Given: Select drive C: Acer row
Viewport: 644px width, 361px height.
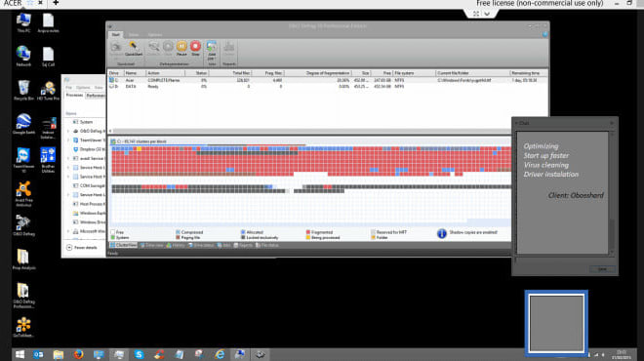Looking at the screenshot, I should (x=328, y=80).
